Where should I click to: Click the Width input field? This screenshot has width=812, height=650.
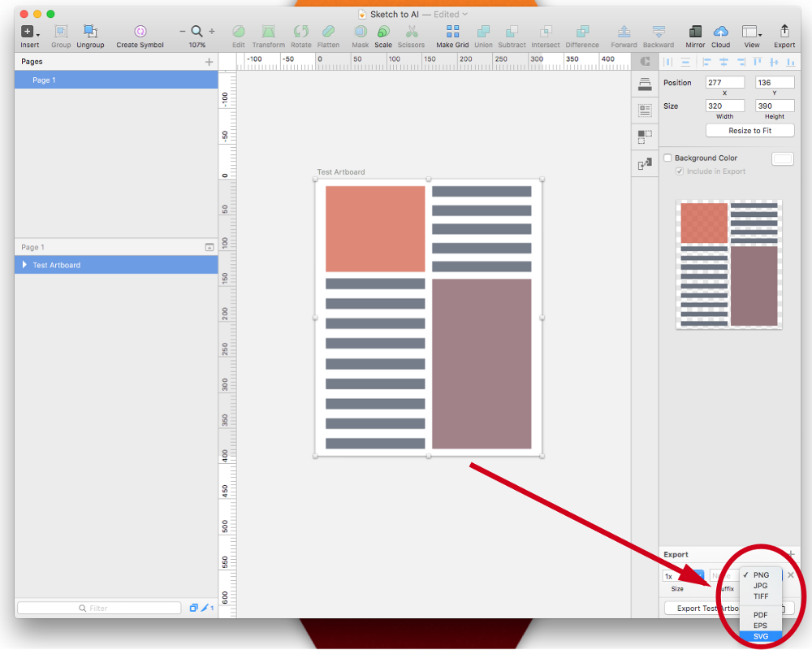[724, 106]
